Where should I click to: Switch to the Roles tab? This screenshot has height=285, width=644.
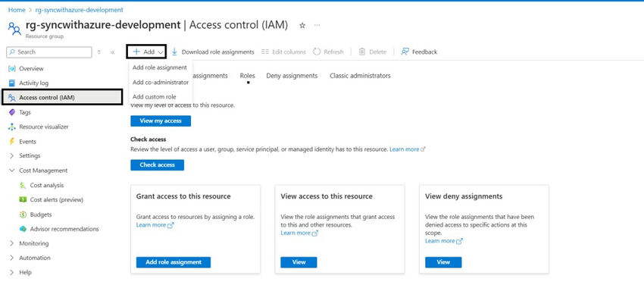click(x=247, y=76)
